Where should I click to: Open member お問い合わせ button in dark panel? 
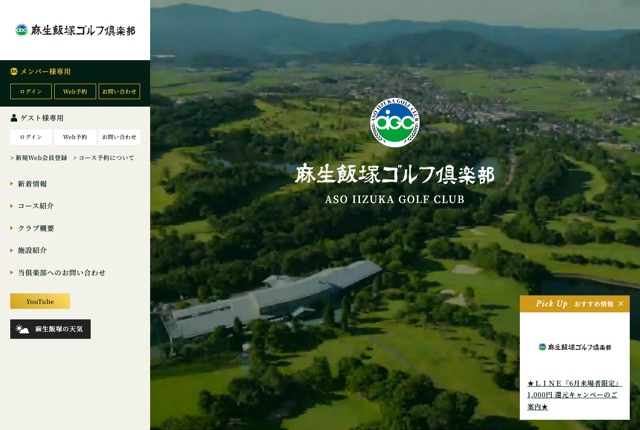pyautogui.click(x=119, y=91)
